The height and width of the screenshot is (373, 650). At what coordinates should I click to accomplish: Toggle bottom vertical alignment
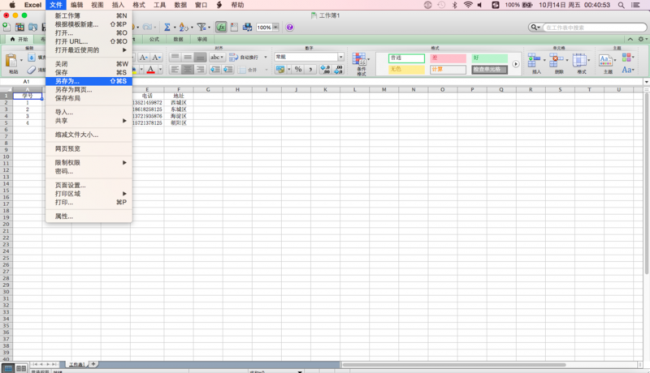200,57
